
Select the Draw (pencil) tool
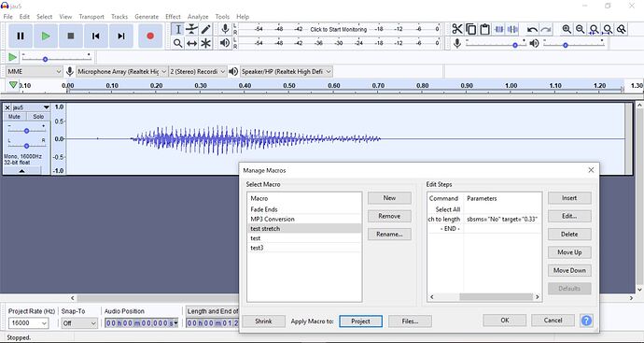coord(205,29)
